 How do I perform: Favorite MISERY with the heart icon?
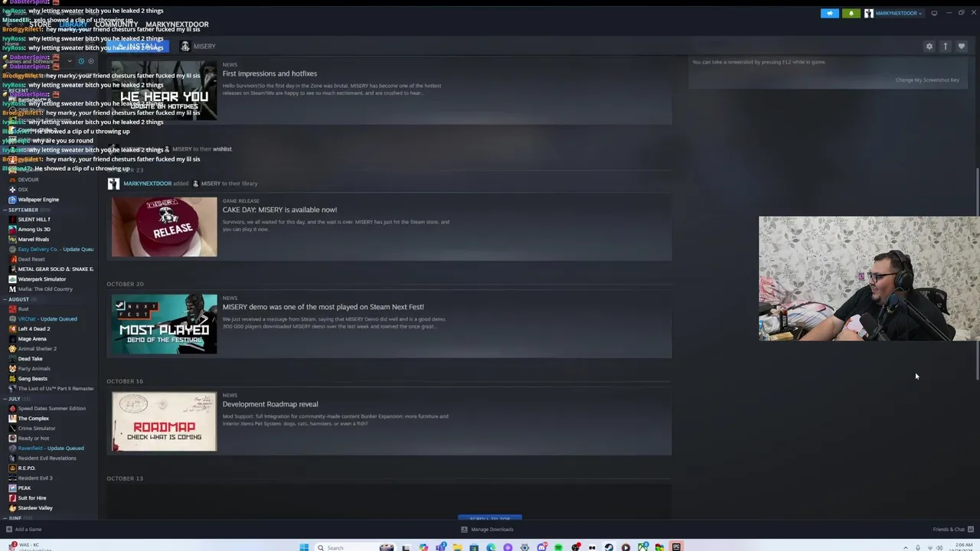pyautogui.click(x=962, y=47)
